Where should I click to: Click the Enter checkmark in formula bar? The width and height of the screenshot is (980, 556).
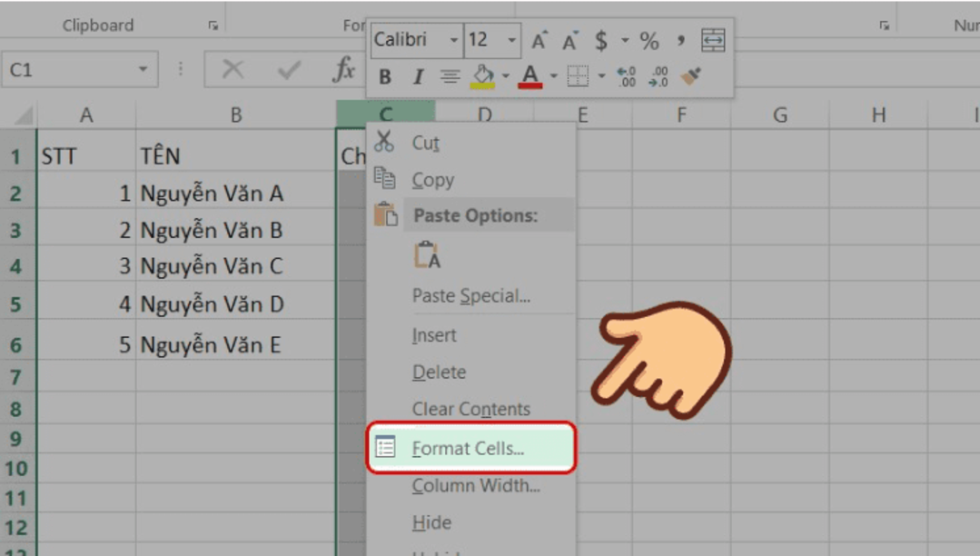point(289,69)
